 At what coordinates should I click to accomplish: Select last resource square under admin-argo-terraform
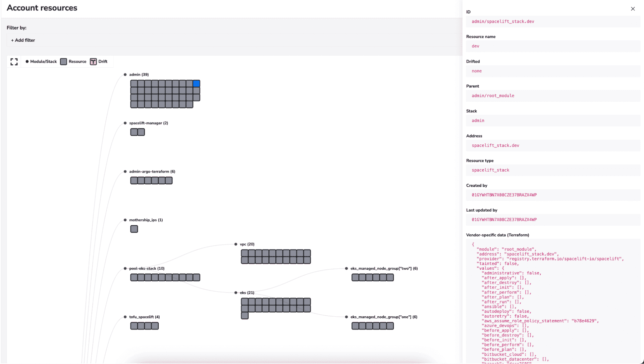click(169, 181)
